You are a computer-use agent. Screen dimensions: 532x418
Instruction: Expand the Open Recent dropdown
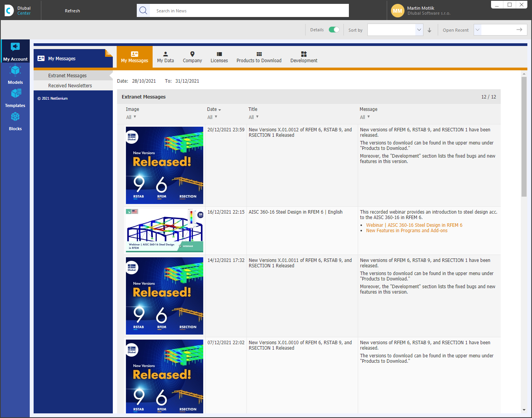coord(478,30)
